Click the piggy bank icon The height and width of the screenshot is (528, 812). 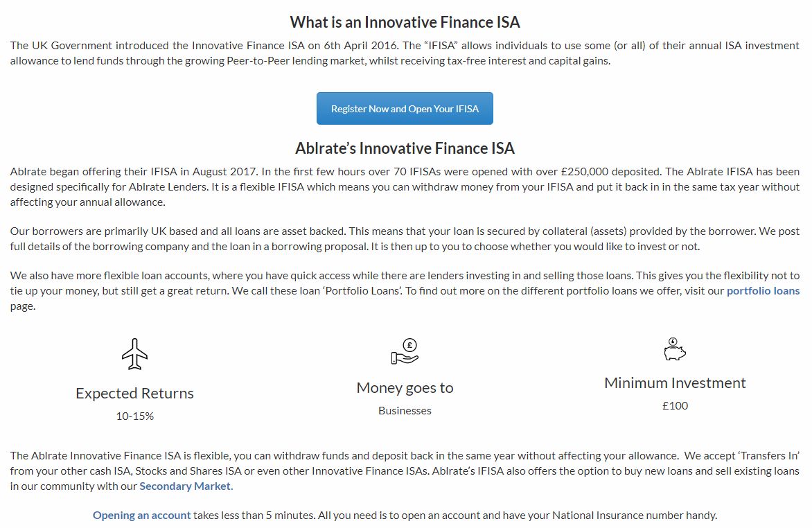click(x=675, y=349)
